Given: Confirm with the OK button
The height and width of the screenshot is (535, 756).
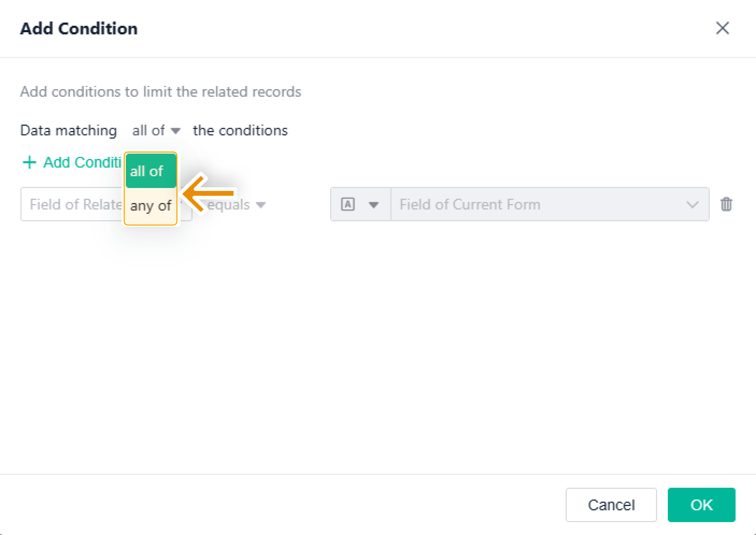Looking at the screenshot, I should click(701, 505).
